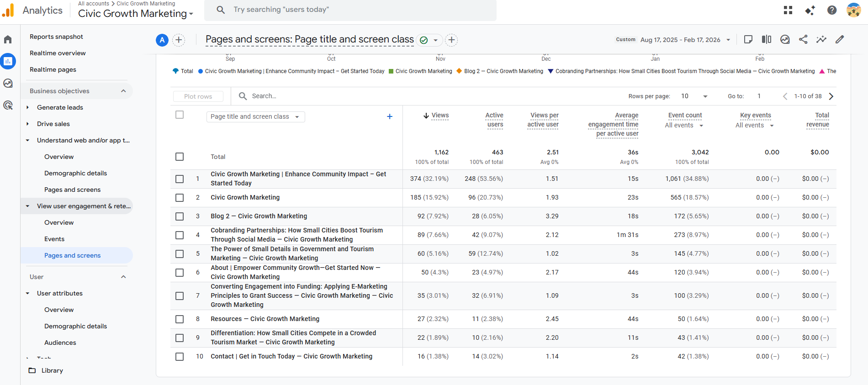
Task: Open the Page title and screen class dimension dropdown
Action: [255, 116]
